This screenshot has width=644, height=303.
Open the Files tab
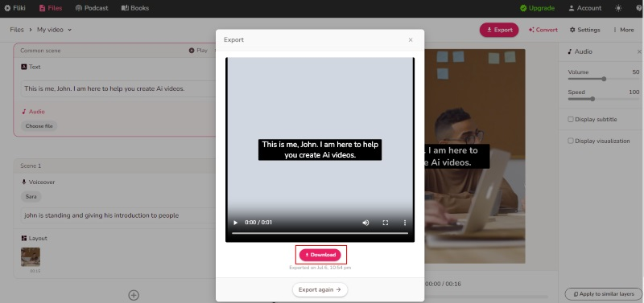(51, 8)
